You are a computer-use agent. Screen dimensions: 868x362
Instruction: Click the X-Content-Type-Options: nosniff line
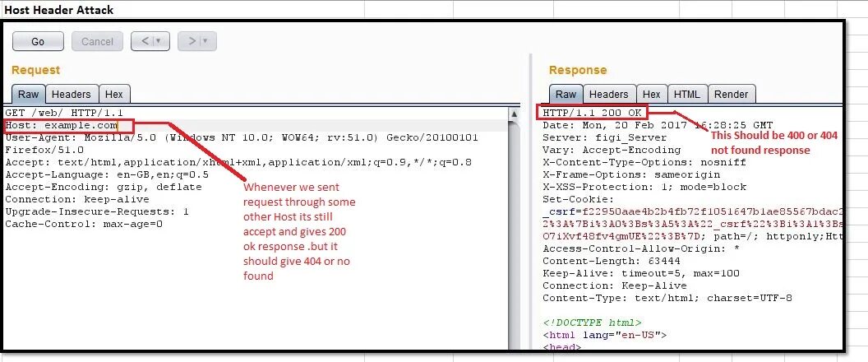[644, 162]
